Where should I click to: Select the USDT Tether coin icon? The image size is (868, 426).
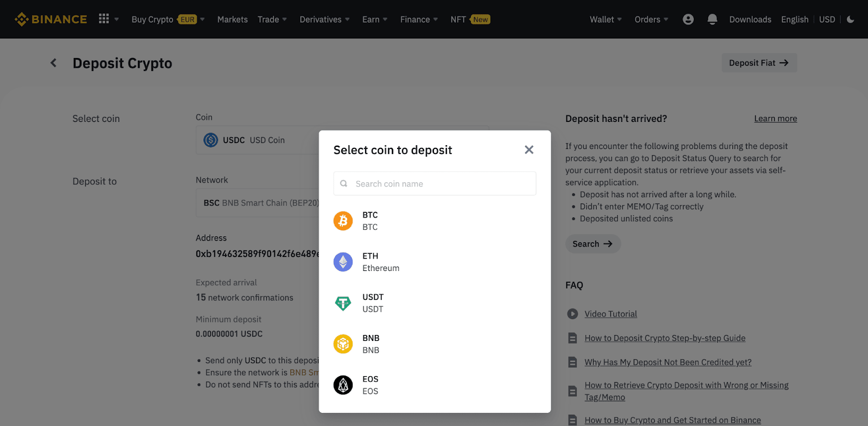(343, 303)
